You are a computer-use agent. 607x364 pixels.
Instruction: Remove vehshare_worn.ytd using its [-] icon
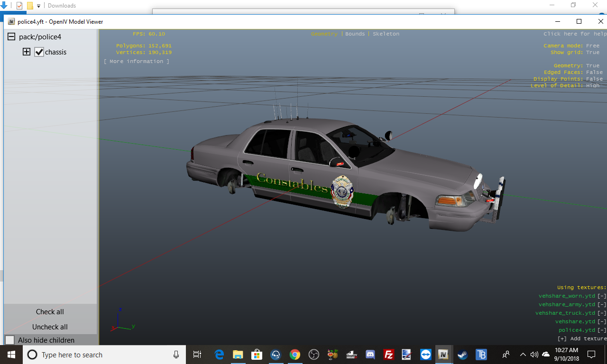[601, 296]
